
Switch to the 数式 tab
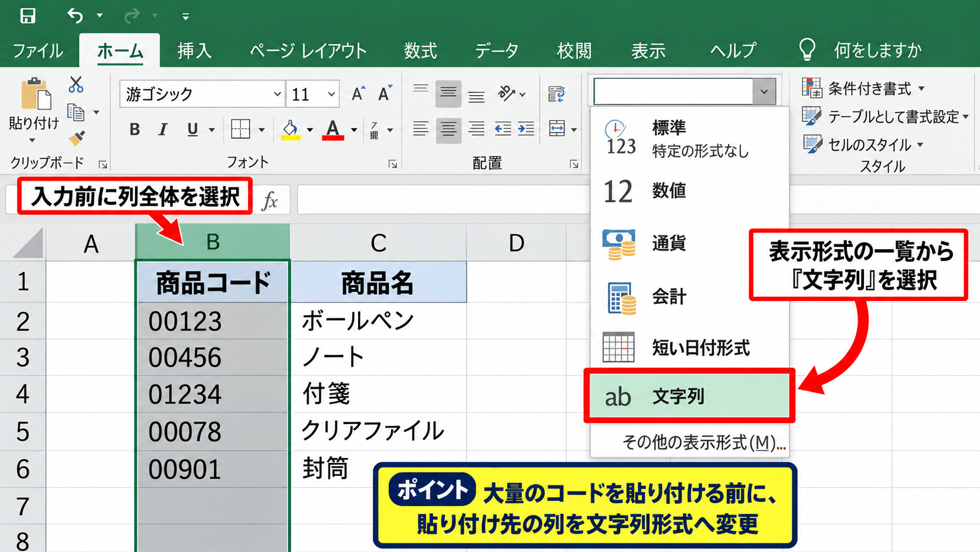point(420,50)
